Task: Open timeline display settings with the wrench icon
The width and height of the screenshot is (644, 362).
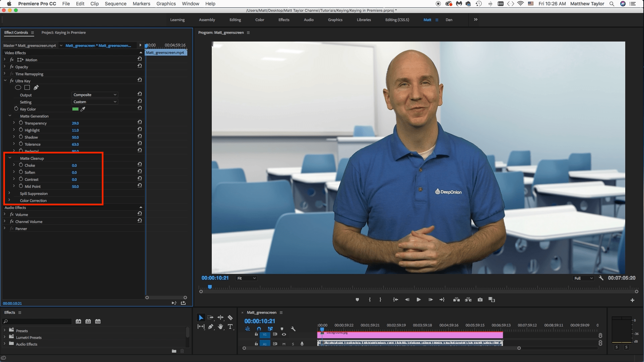Action: (293, 329)
